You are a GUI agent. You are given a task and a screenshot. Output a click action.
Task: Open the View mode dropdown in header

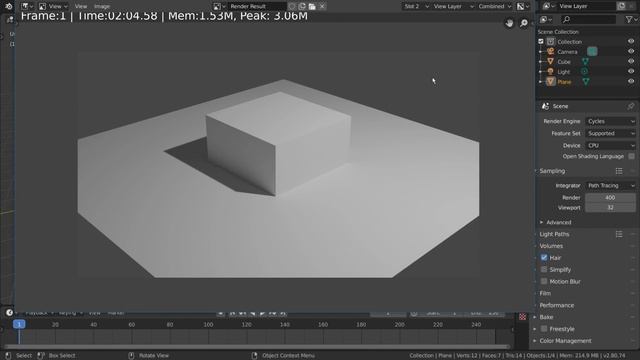[53, 6]
